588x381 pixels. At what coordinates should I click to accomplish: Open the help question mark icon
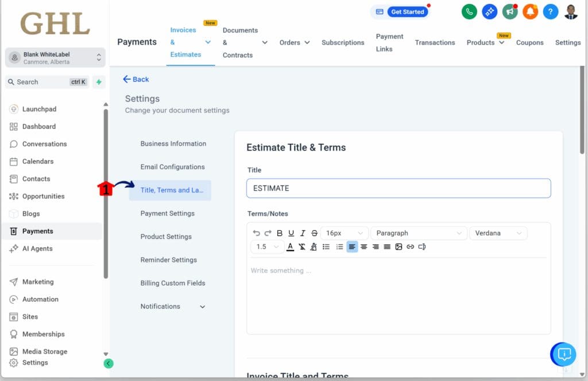(x=550, y=11)
